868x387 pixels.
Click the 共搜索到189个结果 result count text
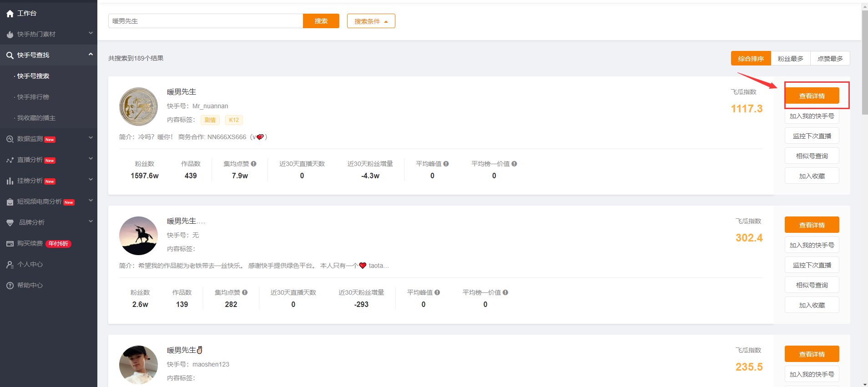[x=136, y=58]
